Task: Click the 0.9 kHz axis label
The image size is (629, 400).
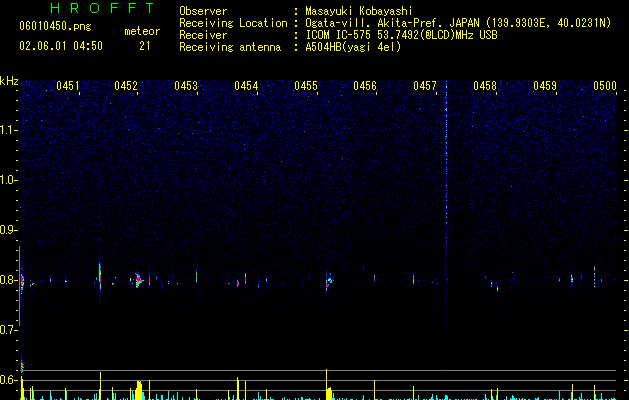Action: [x=8, y=230]
